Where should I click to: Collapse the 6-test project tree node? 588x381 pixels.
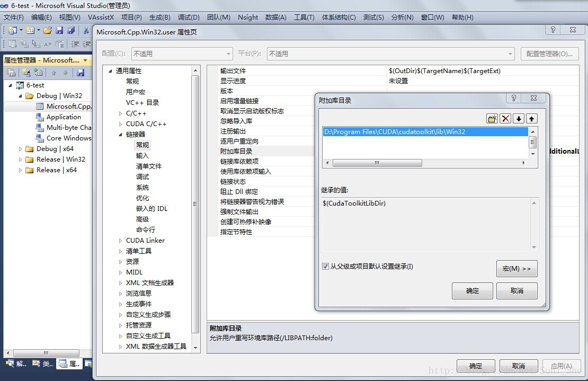[10, 85]
